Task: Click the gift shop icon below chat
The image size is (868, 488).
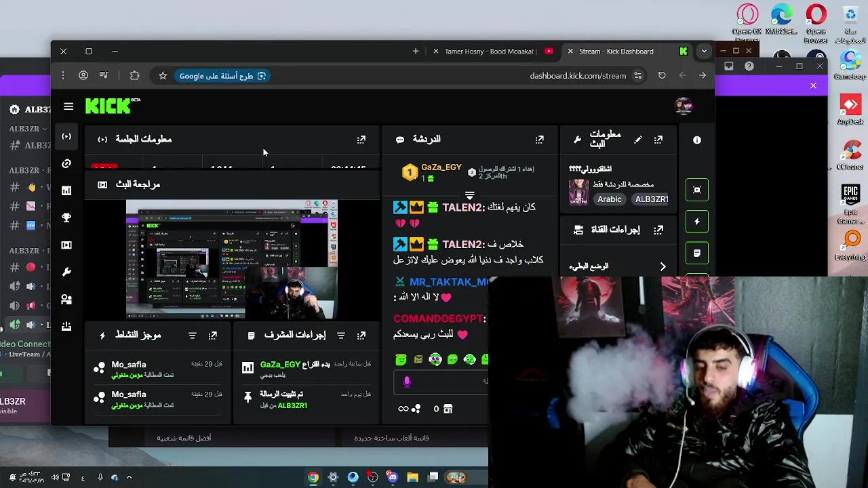Action: [x=448, y=409]
